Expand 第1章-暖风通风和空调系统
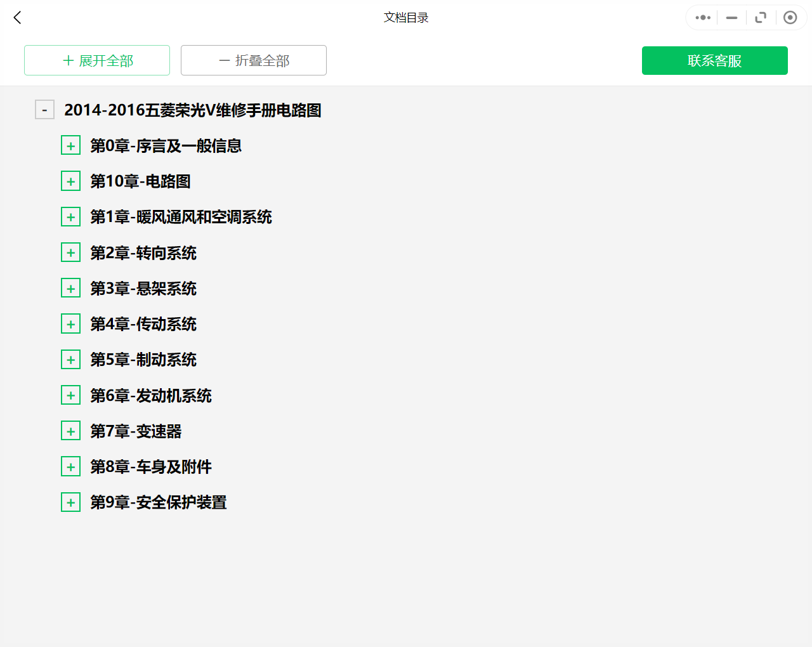 coord(70,216)
